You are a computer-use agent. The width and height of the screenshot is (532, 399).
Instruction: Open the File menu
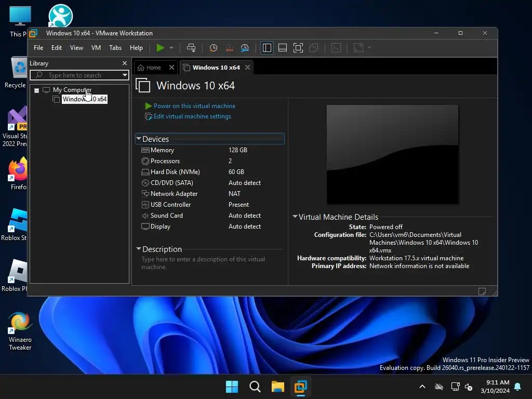click(x=38, y=48)
